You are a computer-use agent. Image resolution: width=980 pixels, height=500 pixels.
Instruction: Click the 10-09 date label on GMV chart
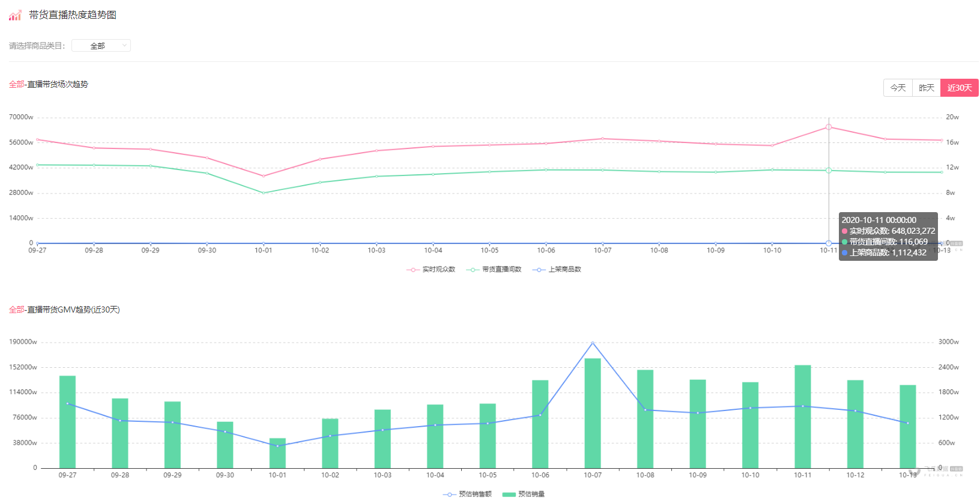tap(698, 475)
